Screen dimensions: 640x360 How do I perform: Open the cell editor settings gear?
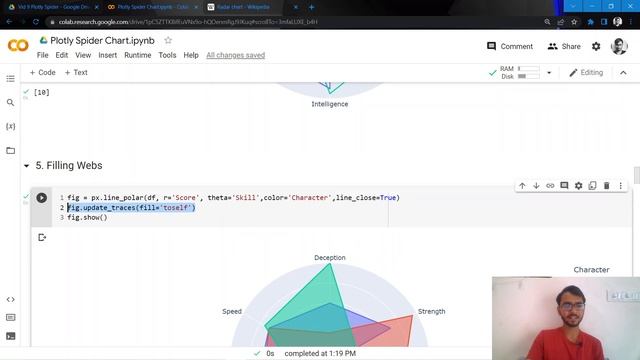[578, 186]
